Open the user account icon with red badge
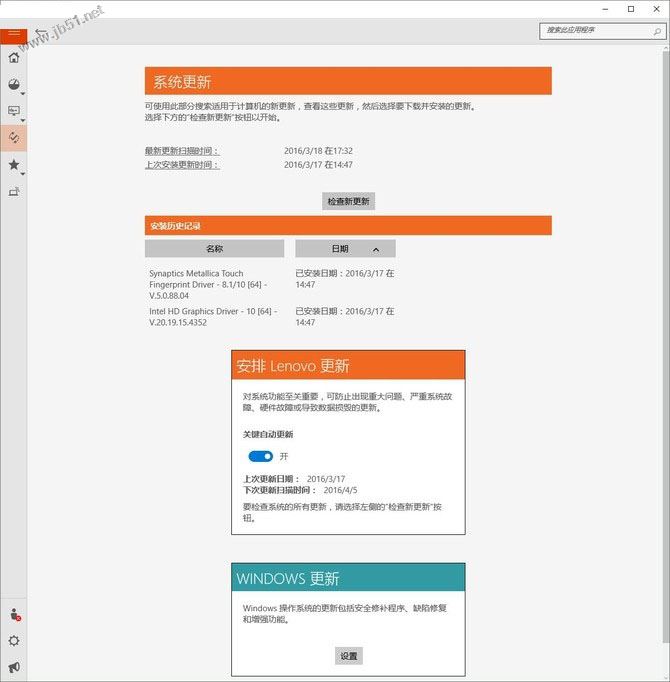This screenshot has width=670, height=682. (15, 614)
